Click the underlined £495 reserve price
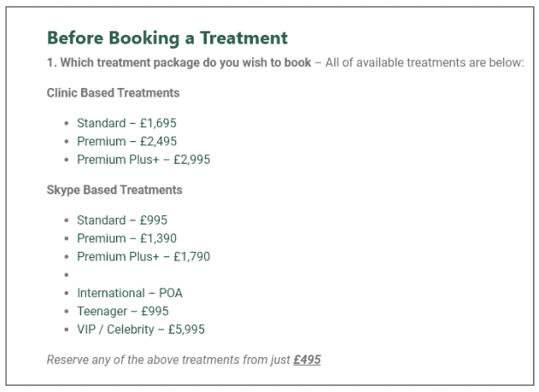Viewport: 539px width, 392px height. click(307, 360)
